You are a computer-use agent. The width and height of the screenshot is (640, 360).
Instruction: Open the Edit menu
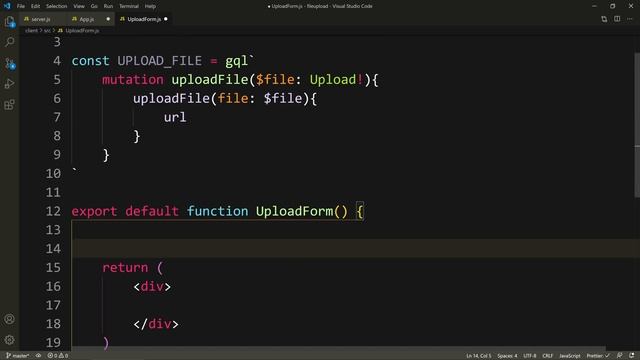click(x=36, y=6)
